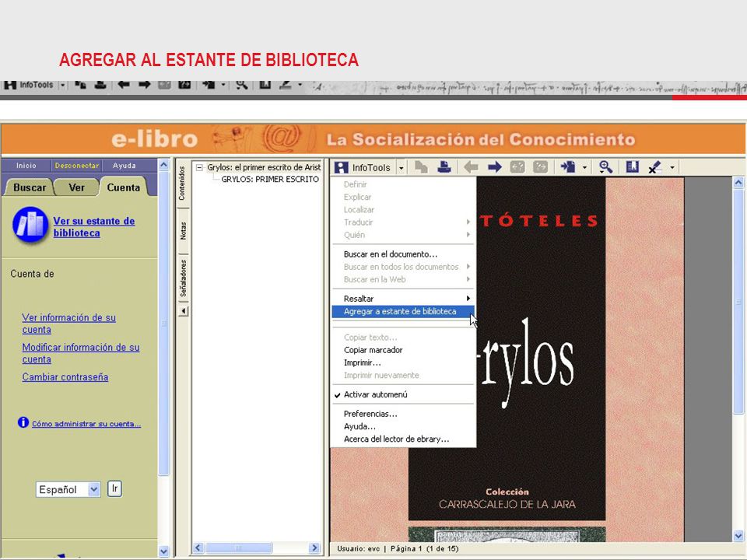The width and height of the screenshot is (747, 560).
Task: Click the greyed icon just before the go-to-page icon
Action: pyautogui.click(x=540, y=167)
